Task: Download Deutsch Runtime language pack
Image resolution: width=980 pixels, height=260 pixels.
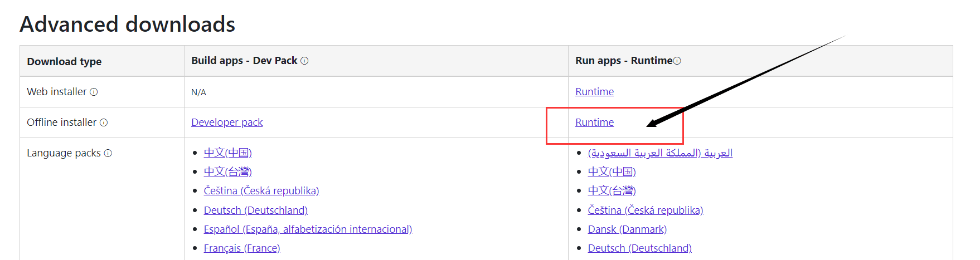Action: [639, 248]
